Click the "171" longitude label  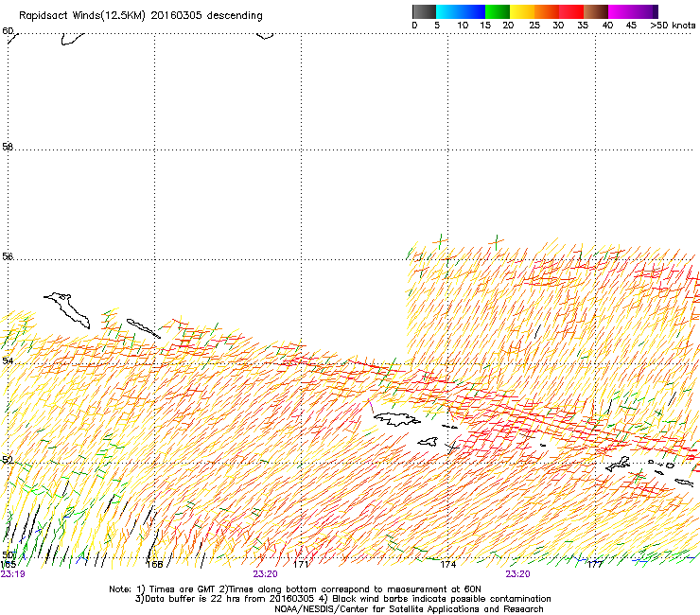[301, 565]
